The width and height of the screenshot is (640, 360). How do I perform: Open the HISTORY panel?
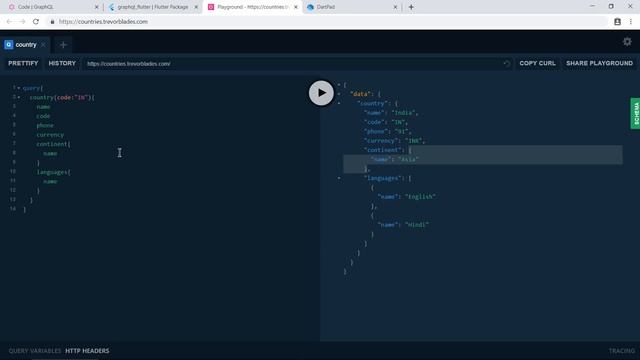tap(62, 63)
